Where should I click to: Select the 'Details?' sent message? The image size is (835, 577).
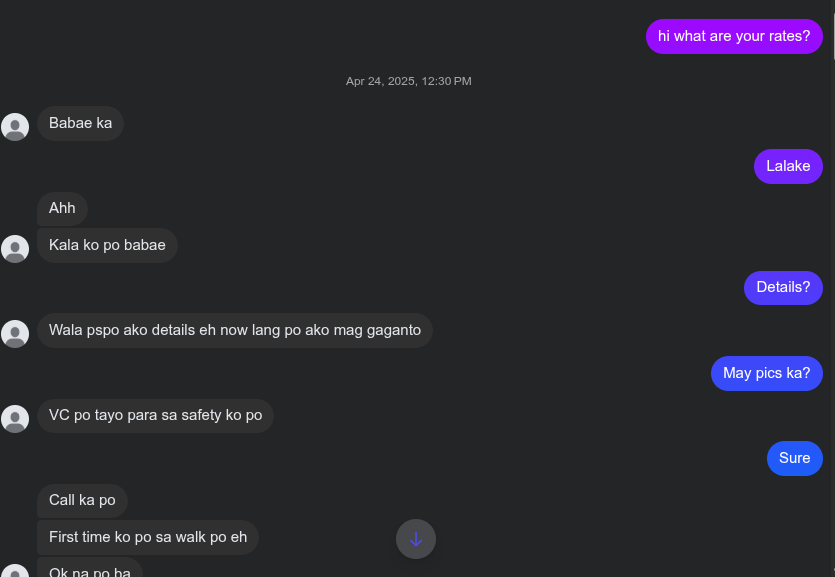(783, 287)
